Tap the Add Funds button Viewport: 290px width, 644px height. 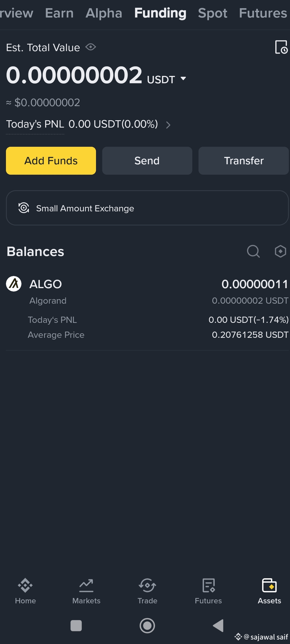tap(51, 161)
